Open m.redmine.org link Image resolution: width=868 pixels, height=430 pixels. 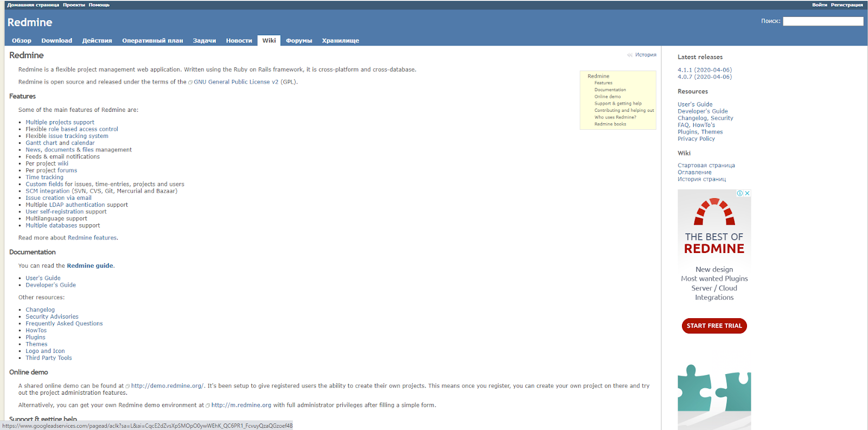[241, 405]
